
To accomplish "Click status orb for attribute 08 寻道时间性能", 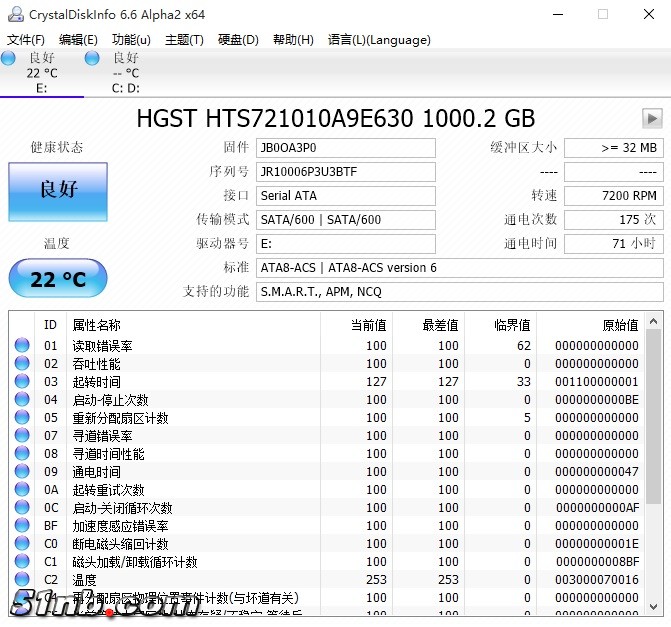I will click(x=22, y=453).
